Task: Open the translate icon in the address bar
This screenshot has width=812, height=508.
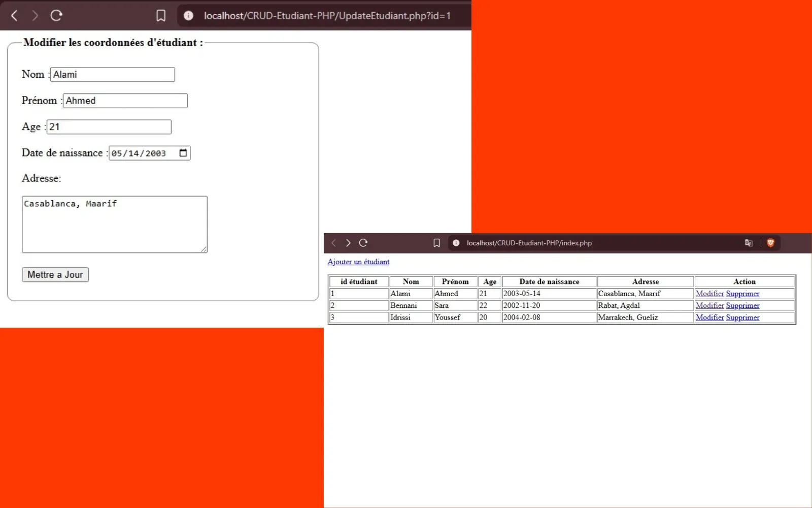Action: coord(749,243)
